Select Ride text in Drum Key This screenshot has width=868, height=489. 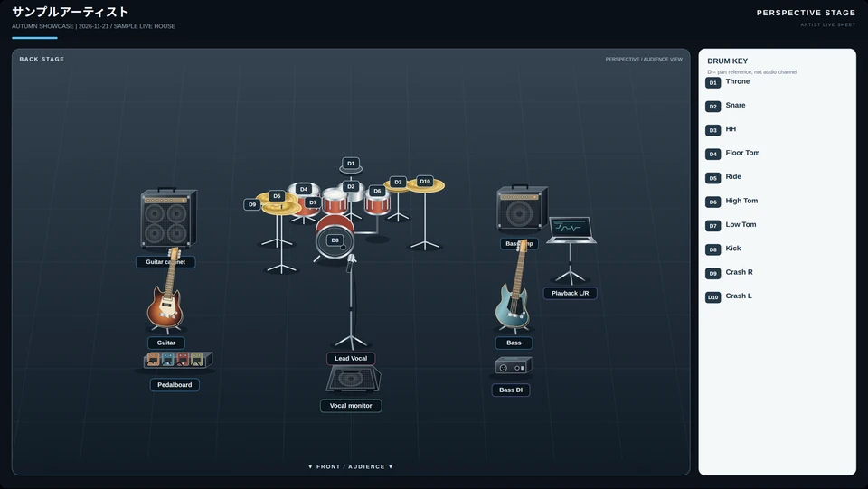click(733, 176)
